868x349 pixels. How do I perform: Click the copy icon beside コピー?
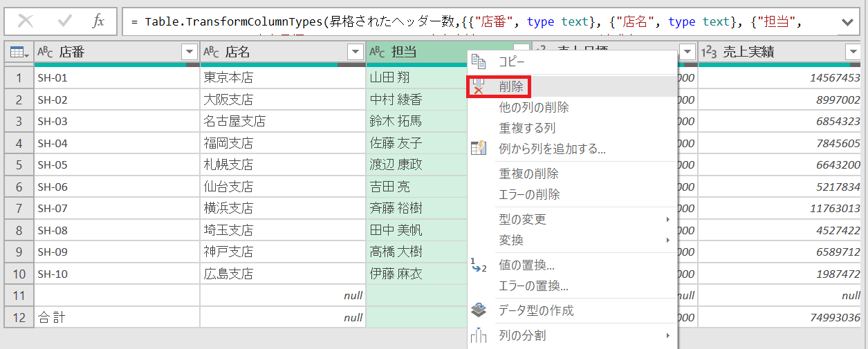coord(479,62)
